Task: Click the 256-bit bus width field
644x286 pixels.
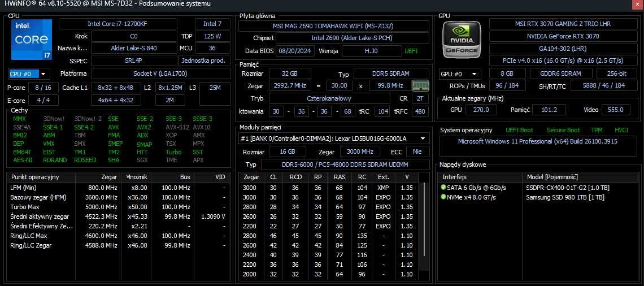Action: coord(617,73)
